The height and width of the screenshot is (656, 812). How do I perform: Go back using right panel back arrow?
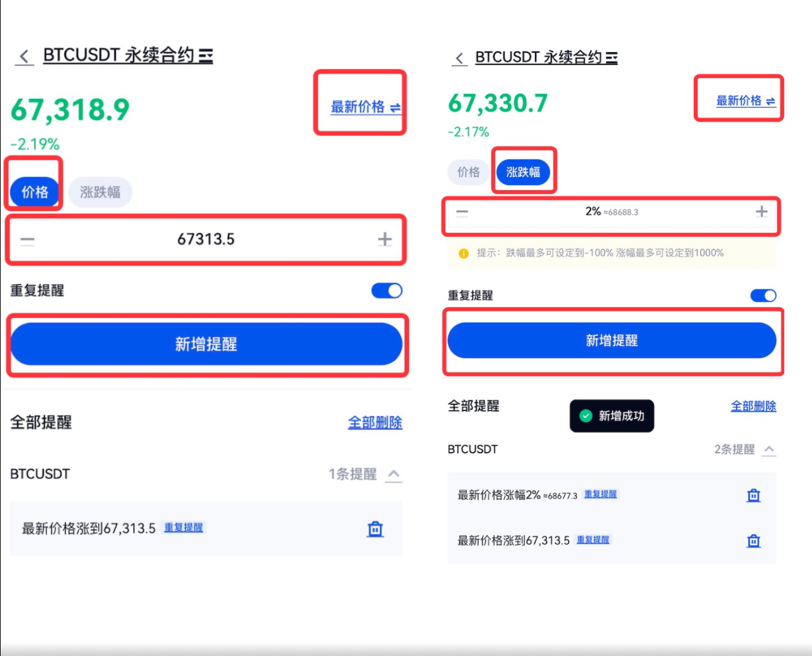pos(460,59)
